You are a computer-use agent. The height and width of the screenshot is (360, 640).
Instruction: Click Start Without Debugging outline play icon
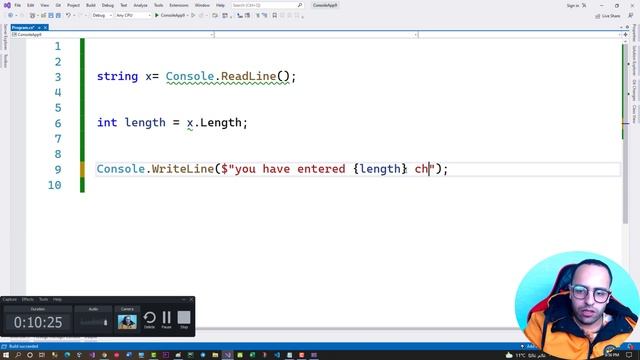point(193,15)
